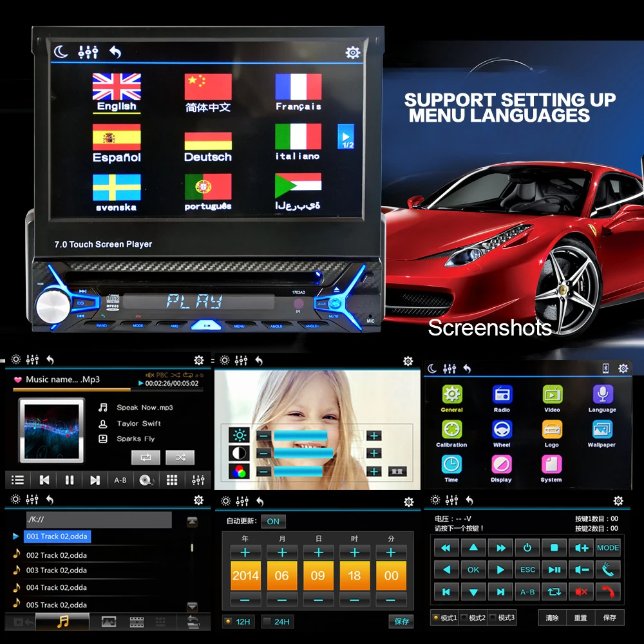Tap the moon dimmer icon
This screenshot has width=644, height=644.
tap(62, 51)
